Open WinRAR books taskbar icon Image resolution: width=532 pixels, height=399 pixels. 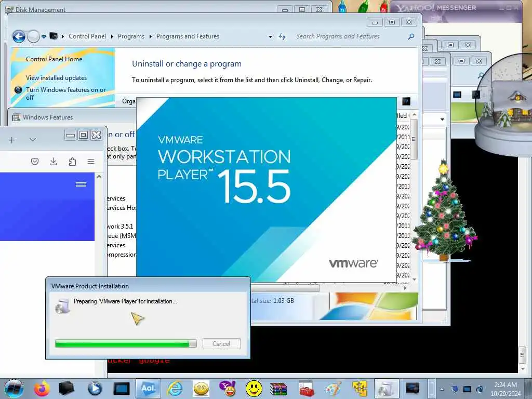point(278,389)
